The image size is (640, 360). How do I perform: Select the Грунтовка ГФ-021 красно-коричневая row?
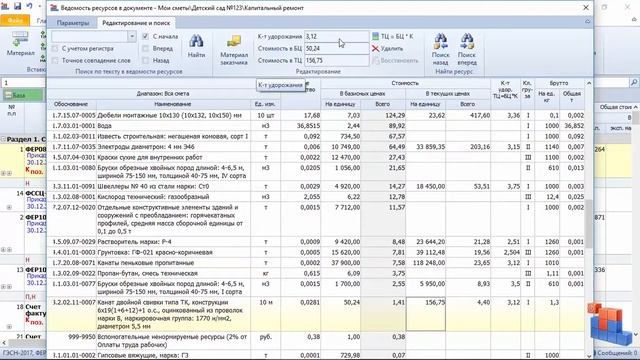pyautogui.click(x=316, y=252)
